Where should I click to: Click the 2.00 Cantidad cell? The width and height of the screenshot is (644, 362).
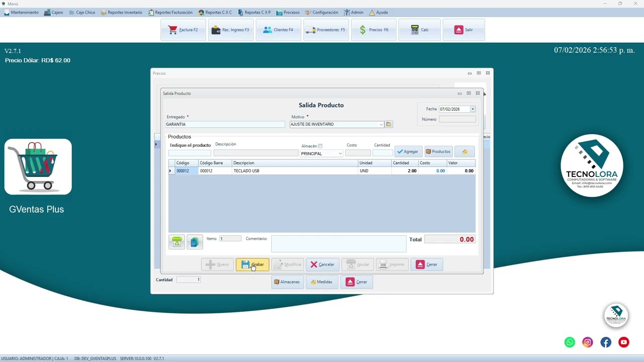click(x=405, y=171)
